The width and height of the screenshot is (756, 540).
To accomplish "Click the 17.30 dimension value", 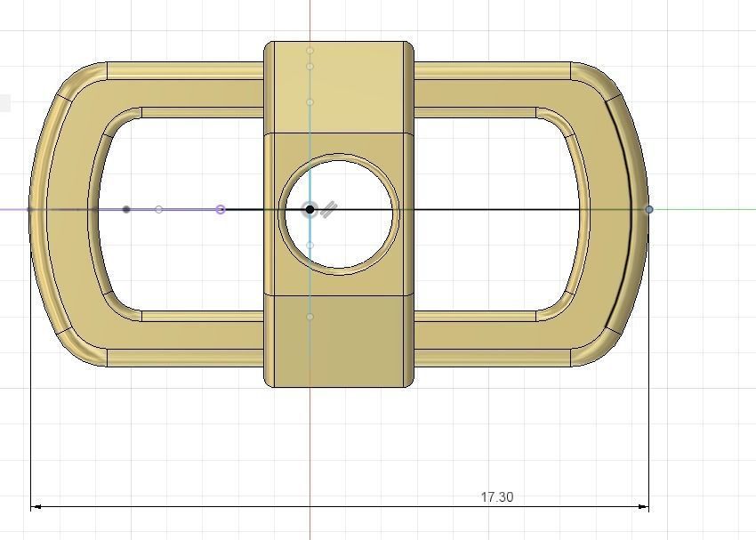I will click(x=497, y=497).
